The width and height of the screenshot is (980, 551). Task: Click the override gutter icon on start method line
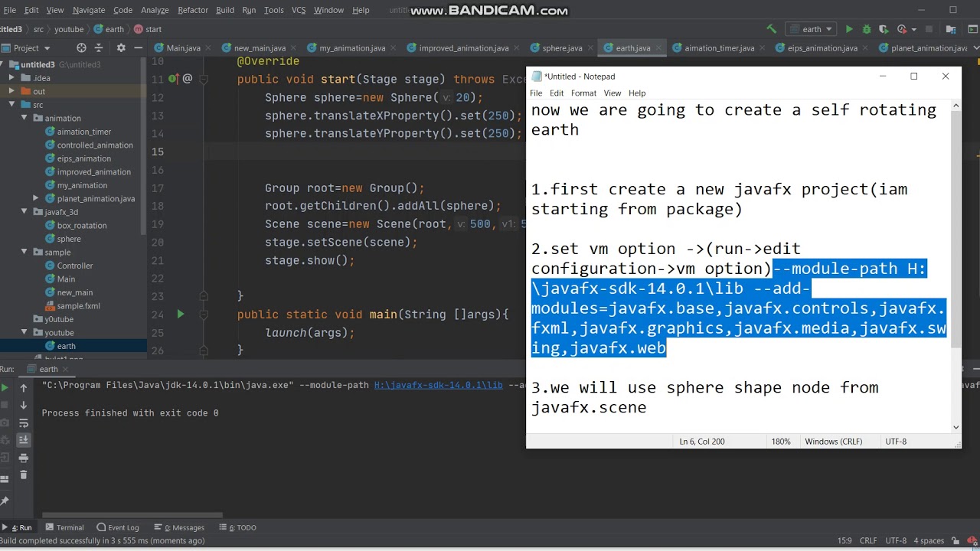pos(174,79)
